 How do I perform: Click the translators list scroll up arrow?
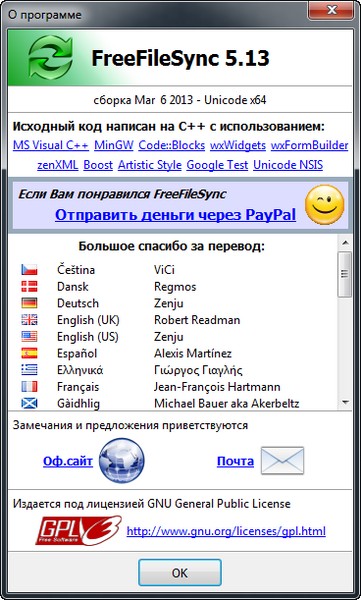(x=345, y=243)
